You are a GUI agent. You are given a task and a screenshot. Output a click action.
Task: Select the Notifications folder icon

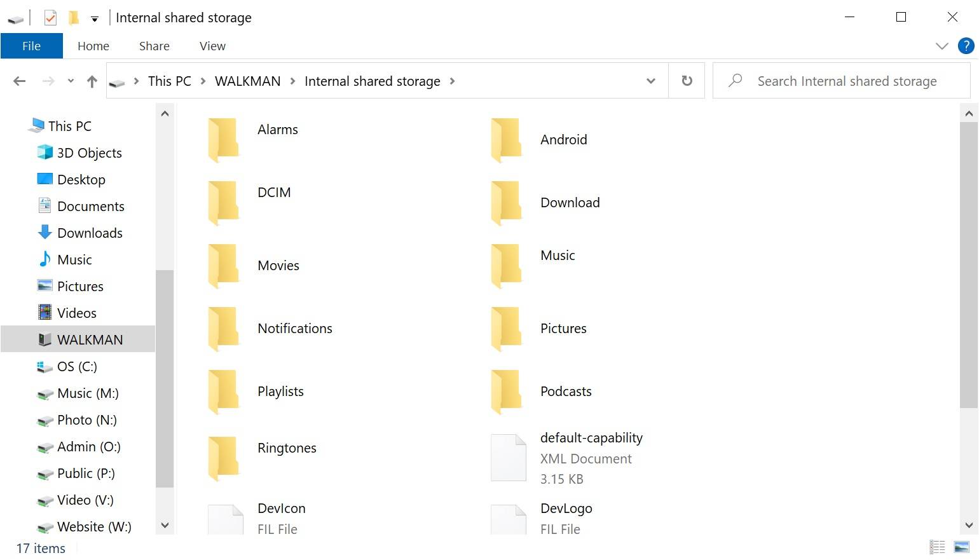(x=224, y=329)
